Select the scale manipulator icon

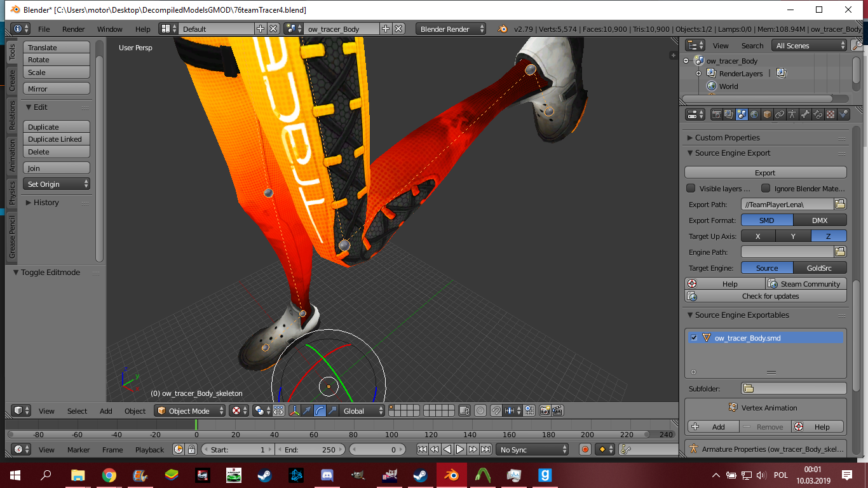point(332,411)
